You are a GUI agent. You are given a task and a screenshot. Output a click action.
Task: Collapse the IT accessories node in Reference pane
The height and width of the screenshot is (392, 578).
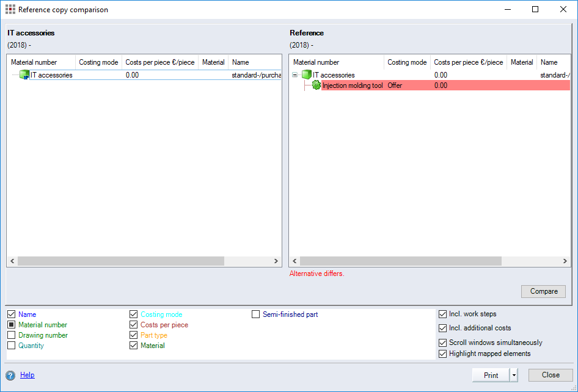(x=294, y=74)
